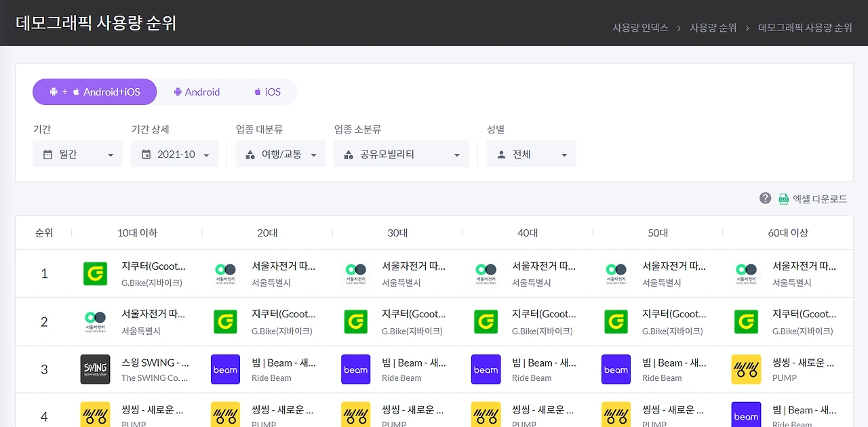Screen dimensions: 868x427
Task: Open 지쿠터(Gcoot... in 10대 이하 rank 1
Action: pyautogui.click(x=153, y=266)
